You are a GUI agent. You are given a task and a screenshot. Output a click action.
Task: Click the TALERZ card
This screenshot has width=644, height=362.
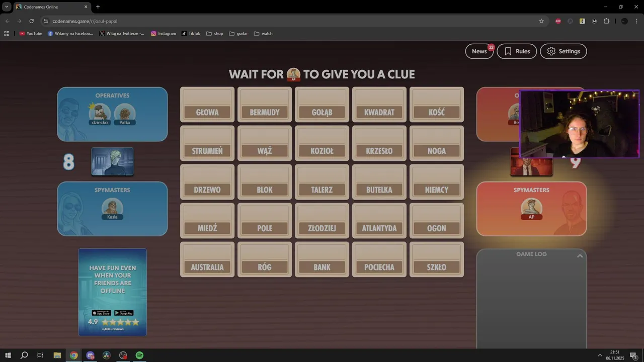tap(322, 182)
